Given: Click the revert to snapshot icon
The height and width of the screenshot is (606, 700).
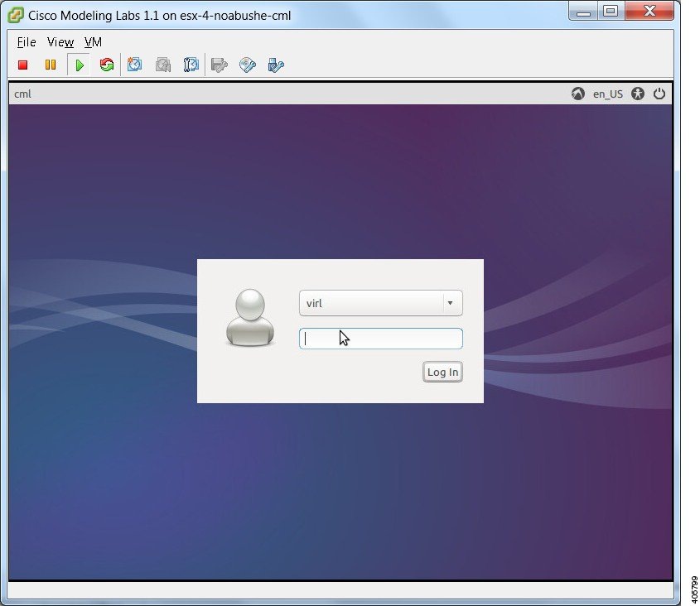Looking at the screenshot, I should coord(163,65).
